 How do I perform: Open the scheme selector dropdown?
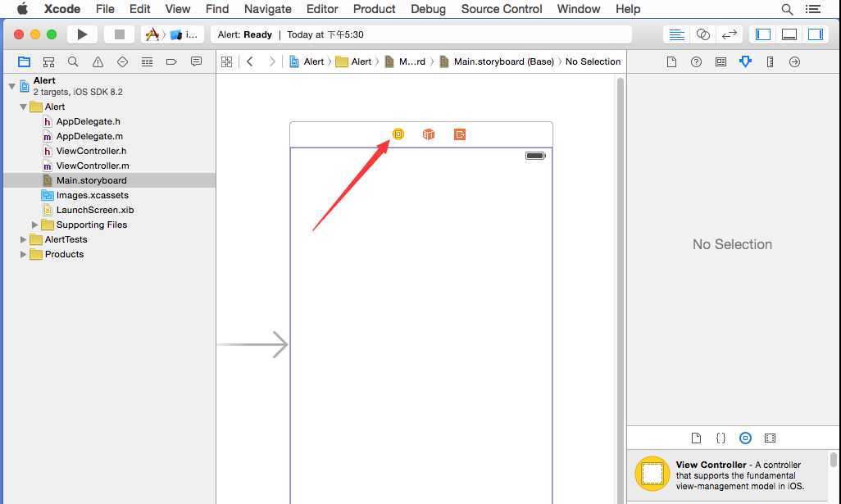172,34
